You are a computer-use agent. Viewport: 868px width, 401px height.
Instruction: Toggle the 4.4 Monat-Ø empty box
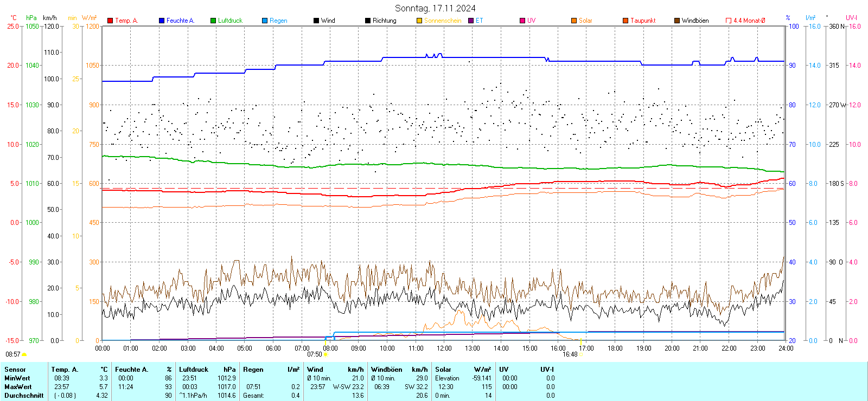point(729,21)
